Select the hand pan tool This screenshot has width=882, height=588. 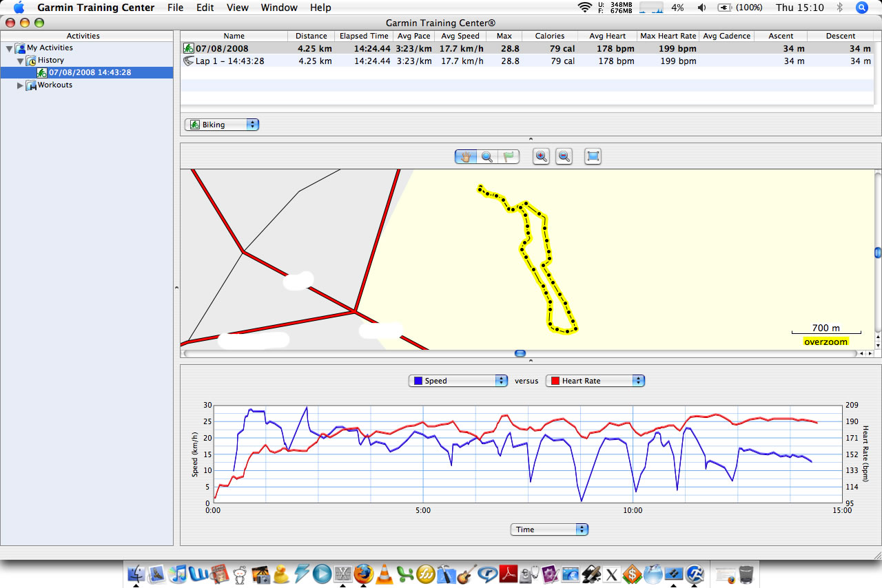point(466,156)
